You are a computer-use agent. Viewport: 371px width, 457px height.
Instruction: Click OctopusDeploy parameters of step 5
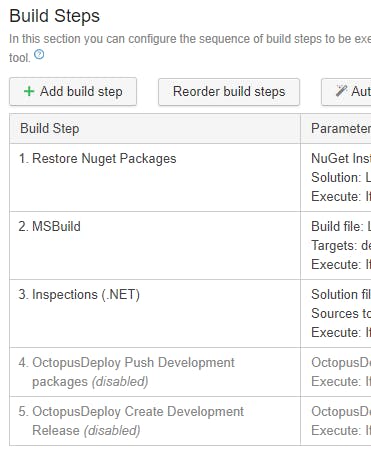(341, 412)
